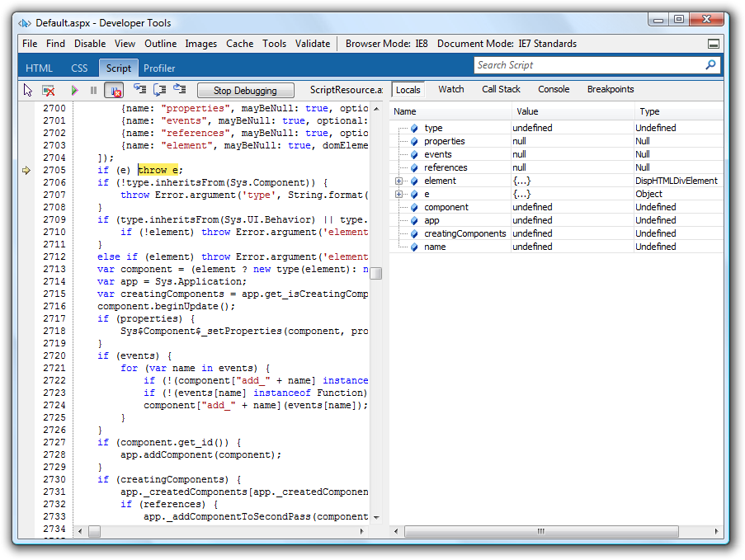Select element by click pointer tool
745x560 pixels.
28,90
